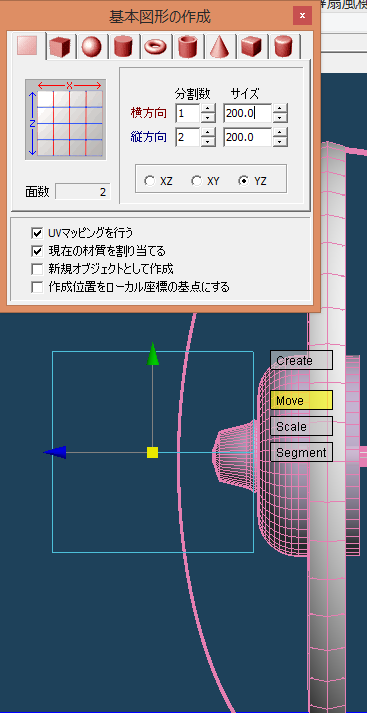367x713 pixels.
Task: Pick the rounded cube primitive icon
Action: click(x=251, y=46)
